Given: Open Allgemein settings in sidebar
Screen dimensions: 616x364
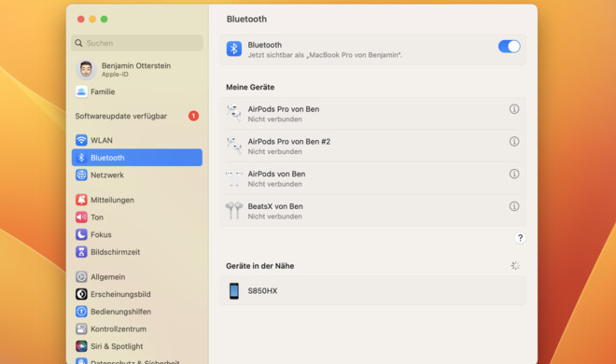Looking at the screenshot, I should 137,277.
